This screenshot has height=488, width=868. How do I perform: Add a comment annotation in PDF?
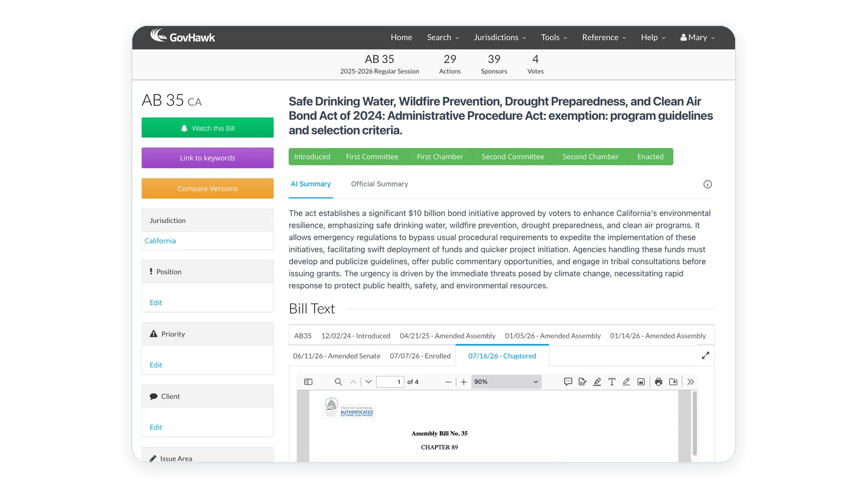[568, 382]
